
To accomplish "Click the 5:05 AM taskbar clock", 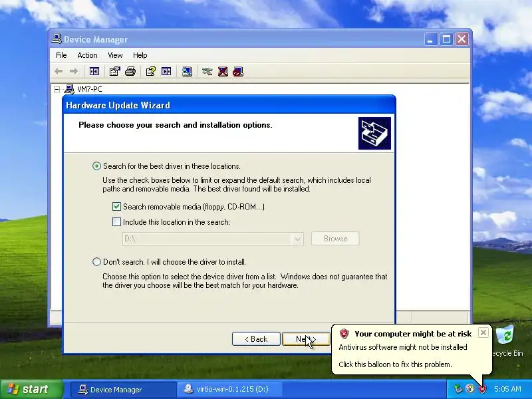I will coord(507,389).
